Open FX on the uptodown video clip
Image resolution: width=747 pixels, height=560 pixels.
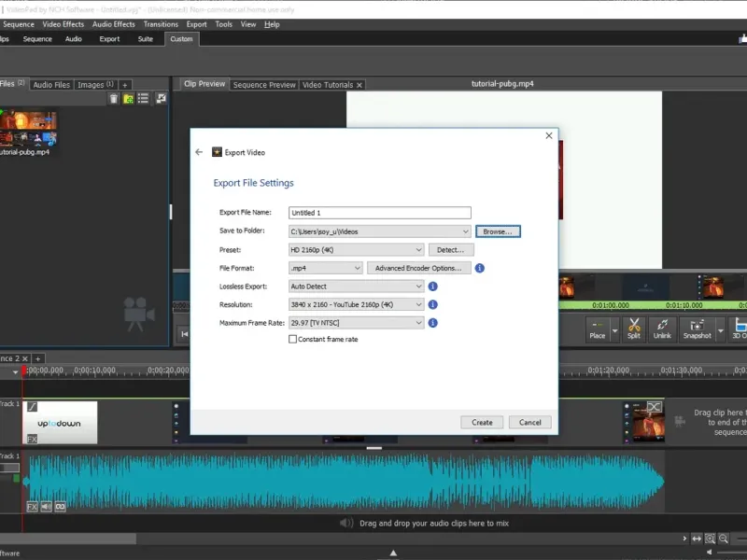point(32,439)
